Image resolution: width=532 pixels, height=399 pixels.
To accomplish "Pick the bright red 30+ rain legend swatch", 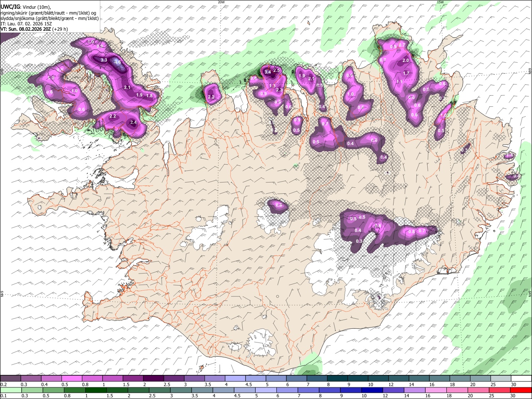I will click(x=521, y=390).
